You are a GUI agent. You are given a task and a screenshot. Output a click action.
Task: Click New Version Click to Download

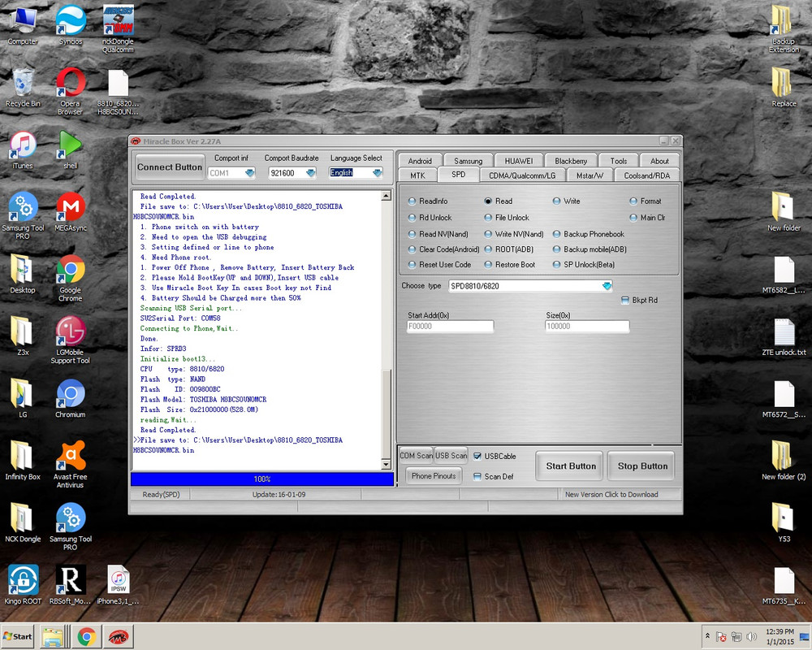click(611, 495)
